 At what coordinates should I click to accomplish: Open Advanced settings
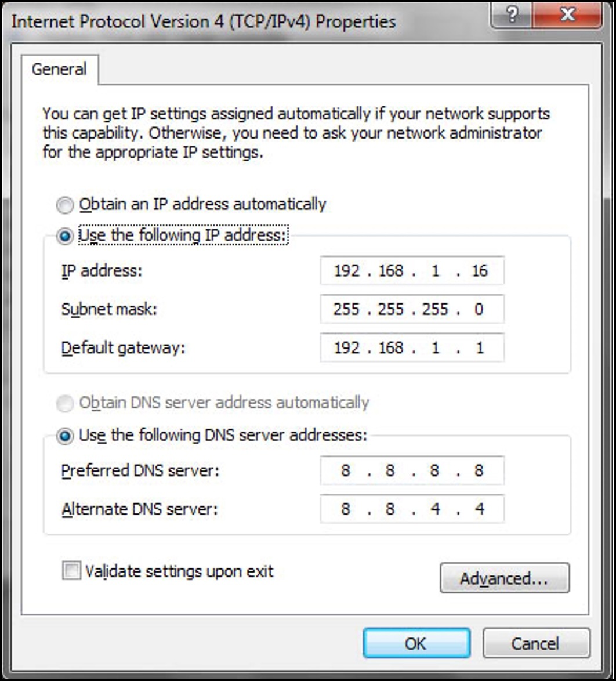(x=505, y=578)
